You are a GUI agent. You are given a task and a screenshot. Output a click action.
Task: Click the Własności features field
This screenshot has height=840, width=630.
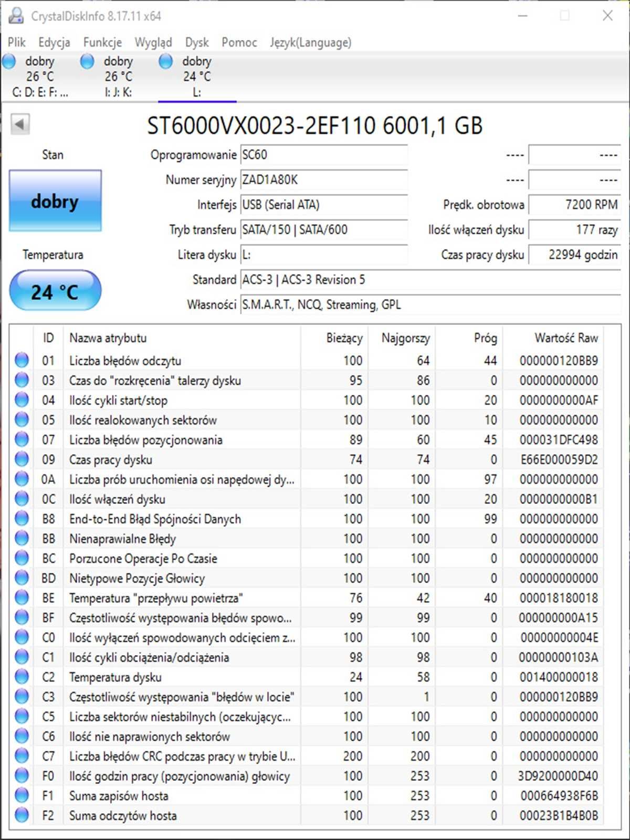(x=430, y=304)
